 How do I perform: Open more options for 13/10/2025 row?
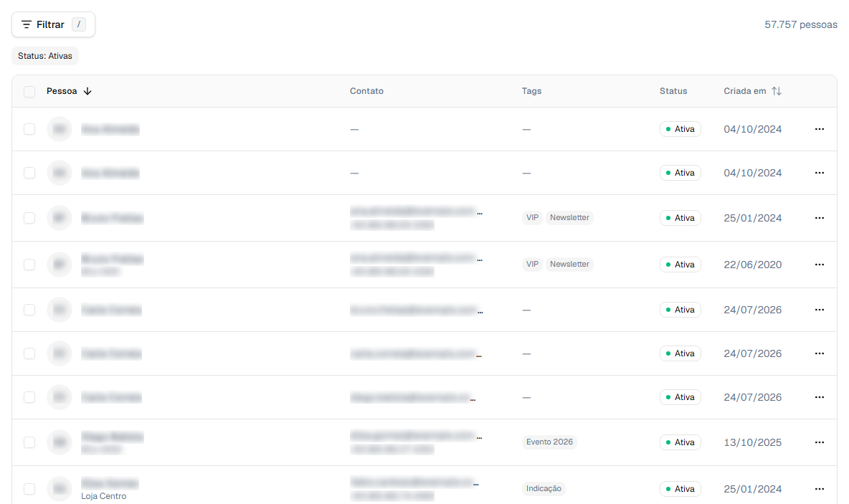pyautogui.click(x=819, y=442)
